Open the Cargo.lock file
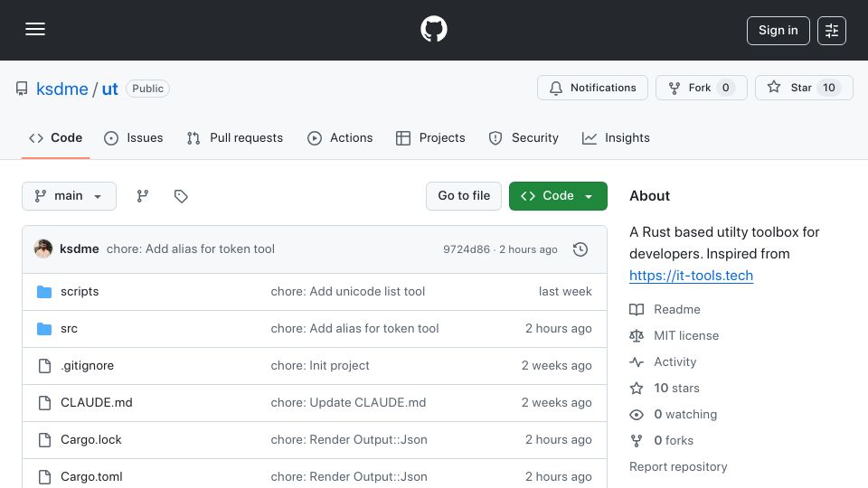The height and width of the screenshot is (488, 868). point(90,440)
